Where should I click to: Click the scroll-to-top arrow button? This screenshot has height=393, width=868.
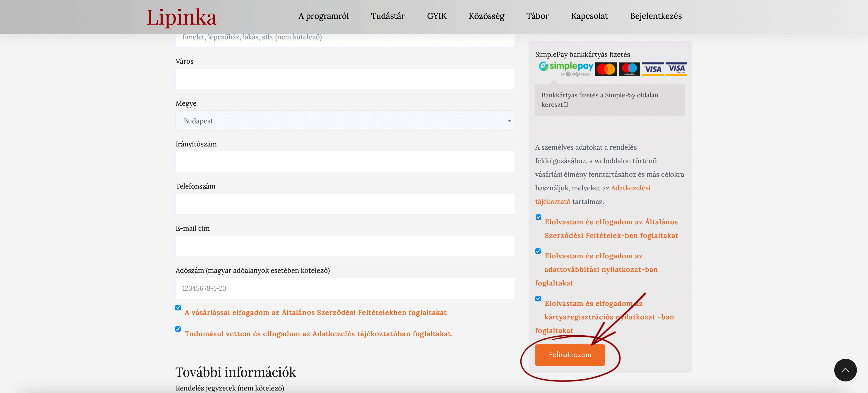tap(845, 370)
